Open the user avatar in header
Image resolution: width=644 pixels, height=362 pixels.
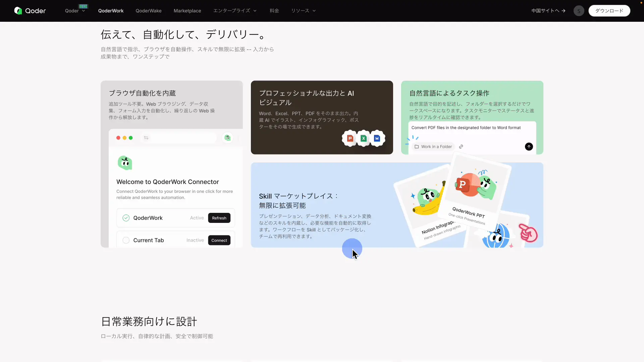(x=579, y=11)
